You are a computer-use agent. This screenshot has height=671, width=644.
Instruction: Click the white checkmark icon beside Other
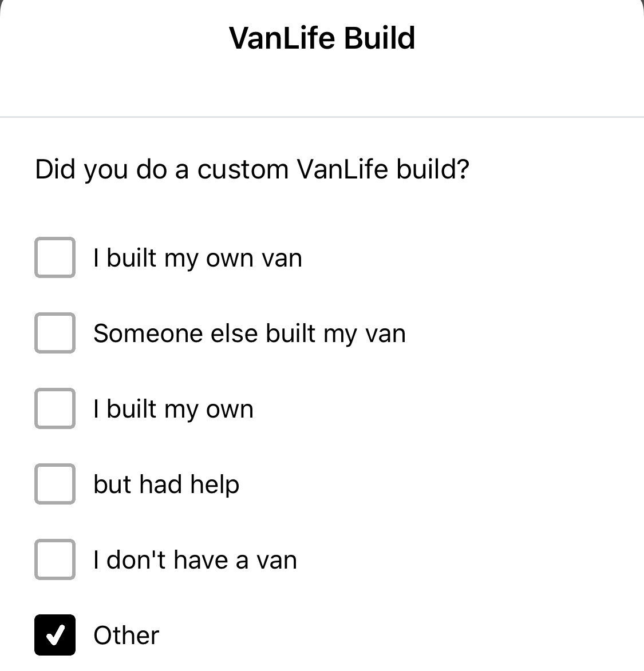55,635
